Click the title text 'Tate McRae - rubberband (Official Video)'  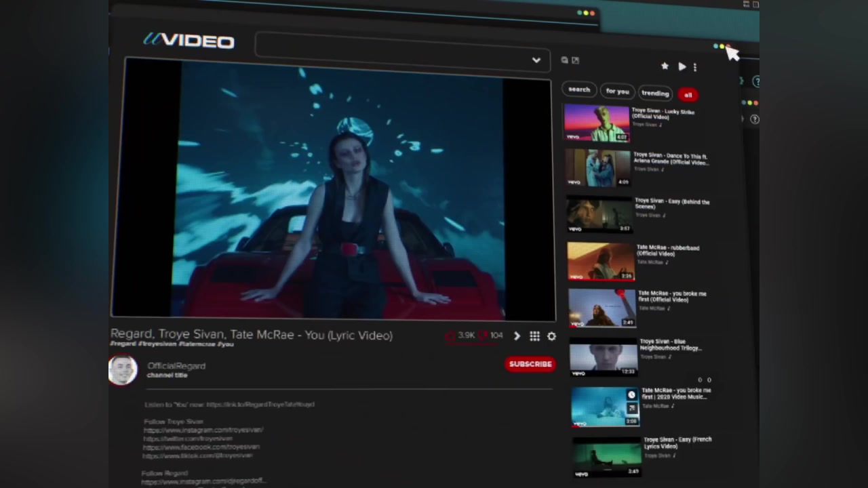[667, 251]
